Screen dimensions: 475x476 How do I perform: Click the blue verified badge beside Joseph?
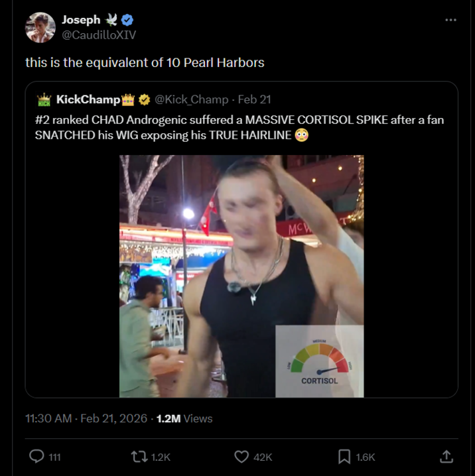[x=126, y=21]
